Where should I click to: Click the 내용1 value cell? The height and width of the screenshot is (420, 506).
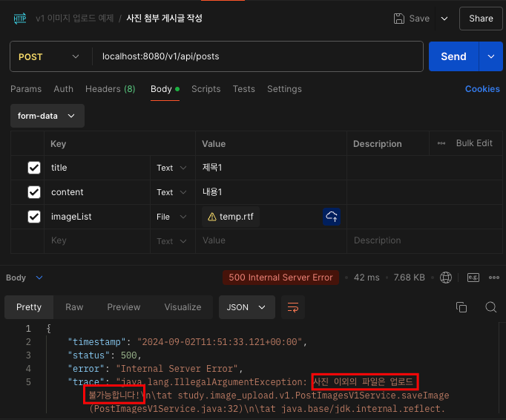[271, 192]
